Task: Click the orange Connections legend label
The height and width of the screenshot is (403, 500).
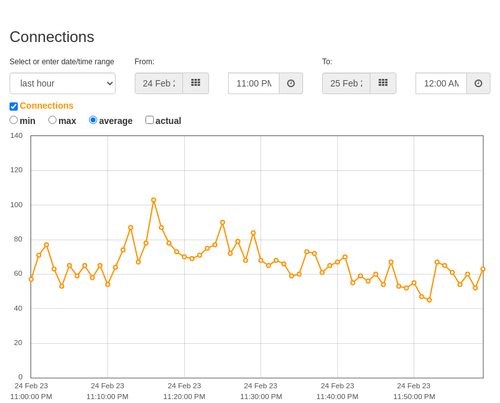Action: click(46, 106)
